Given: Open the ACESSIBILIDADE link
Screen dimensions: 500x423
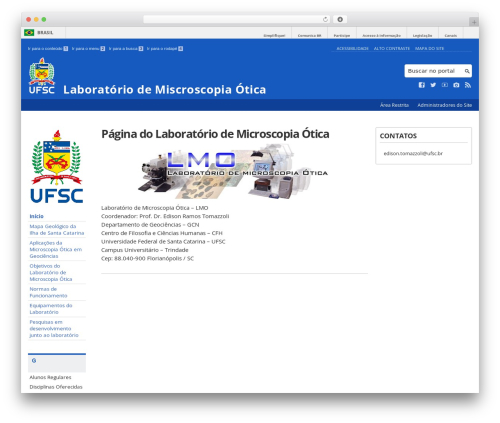Looking at the screenshot, I should click(352, 49).
